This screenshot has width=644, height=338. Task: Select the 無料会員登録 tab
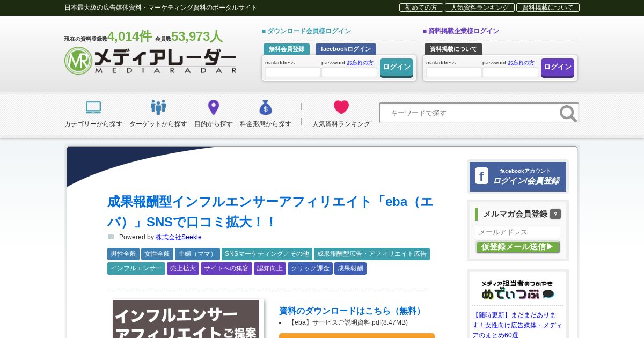pyautogui.click(x=287, y=49)
